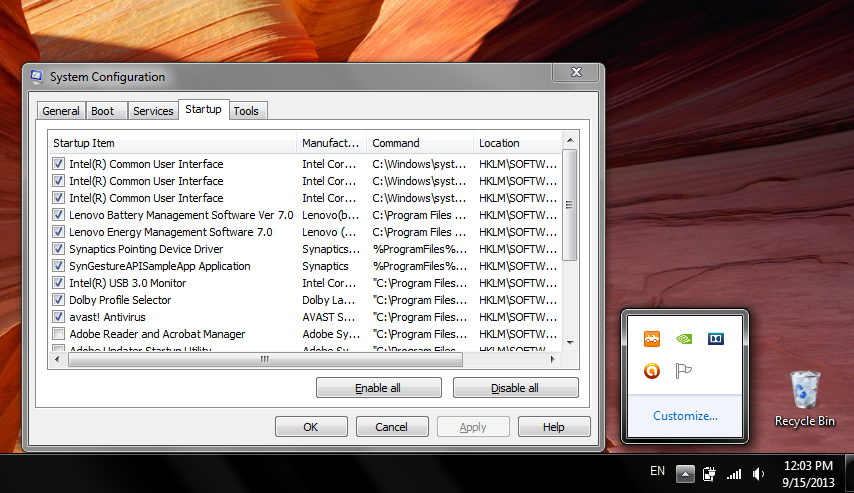
Task: Click 'Lenovo(b...' manufacturer cell
Action: coord(331,215)
